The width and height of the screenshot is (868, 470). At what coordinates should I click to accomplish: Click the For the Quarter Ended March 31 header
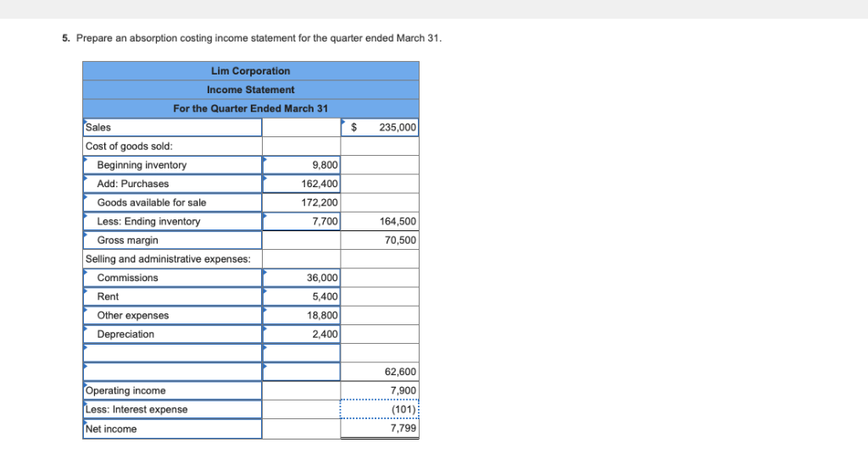coord(251,108)
